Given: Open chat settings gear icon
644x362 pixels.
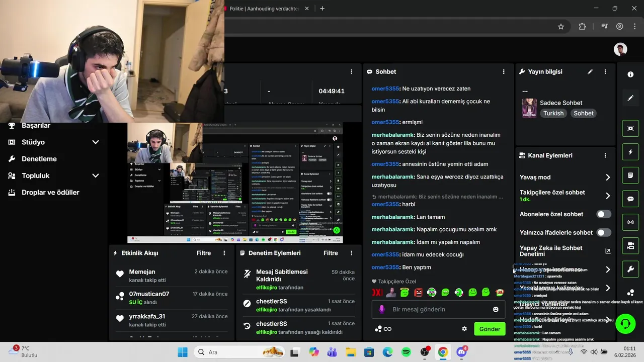Looking at the screenshot, I should (x=464, y=329).
